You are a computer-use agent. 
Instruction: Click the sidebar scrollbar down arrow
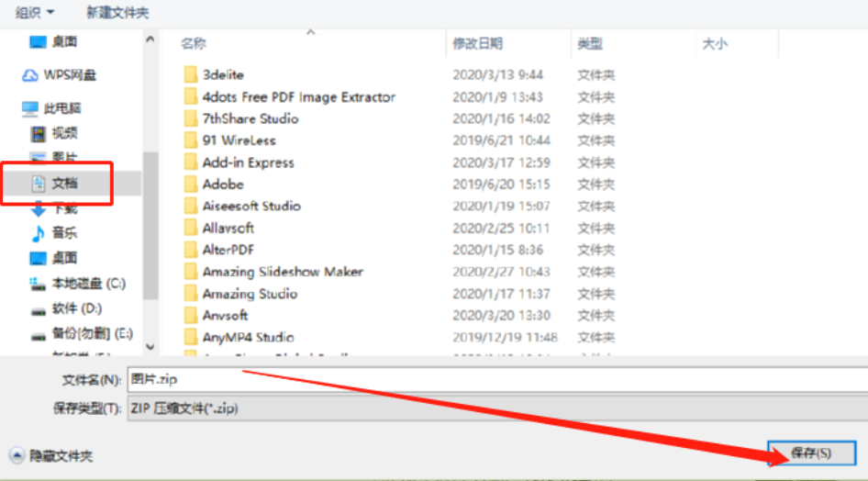click(150, 348)
